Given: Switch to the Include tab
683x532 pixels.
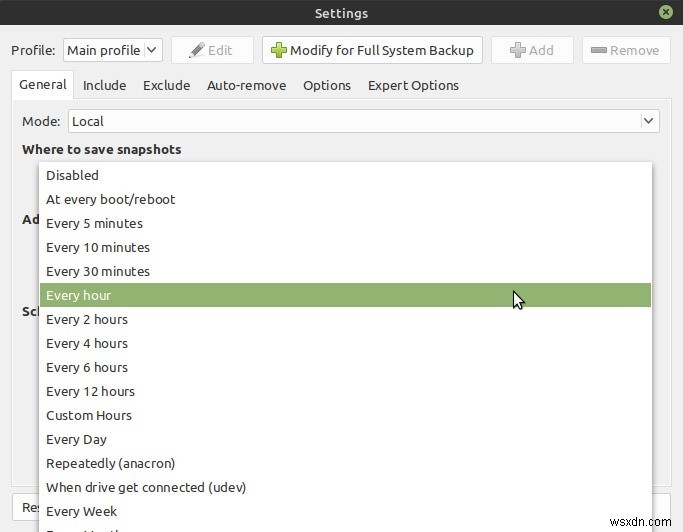Looking at the screenshot, I should [x=105, y=85].
